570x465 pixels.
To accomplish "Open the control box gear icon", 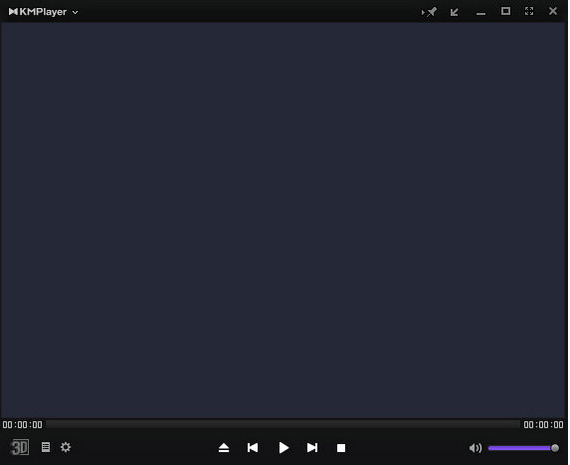I will pyautogui.click(x=66, y=447).
